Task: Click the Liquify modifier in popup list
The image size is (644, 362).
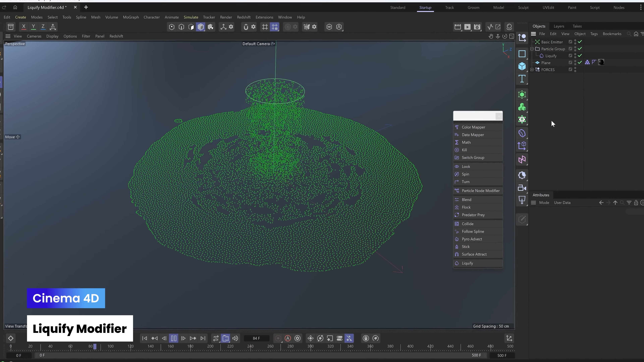Action: coord(467,263)
